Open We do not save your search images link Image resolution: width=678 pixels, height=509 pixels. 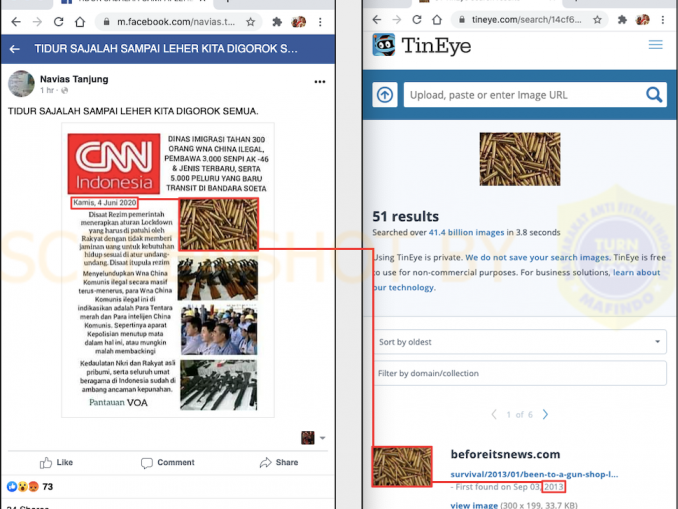[x=537, y=257]
